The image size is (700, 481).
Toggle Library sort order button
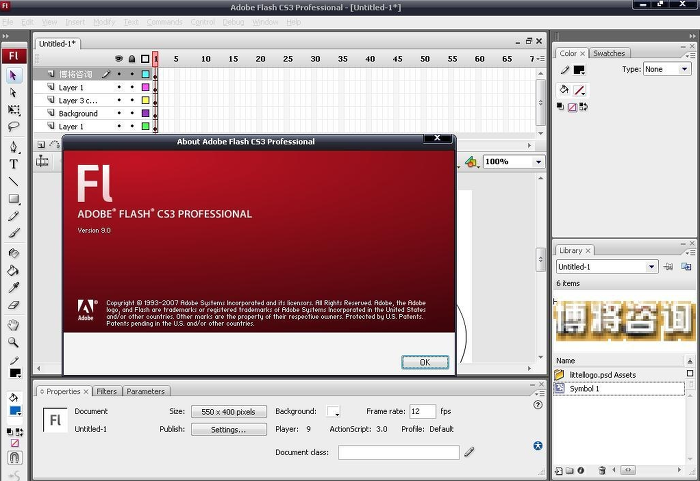coord(690,360)
